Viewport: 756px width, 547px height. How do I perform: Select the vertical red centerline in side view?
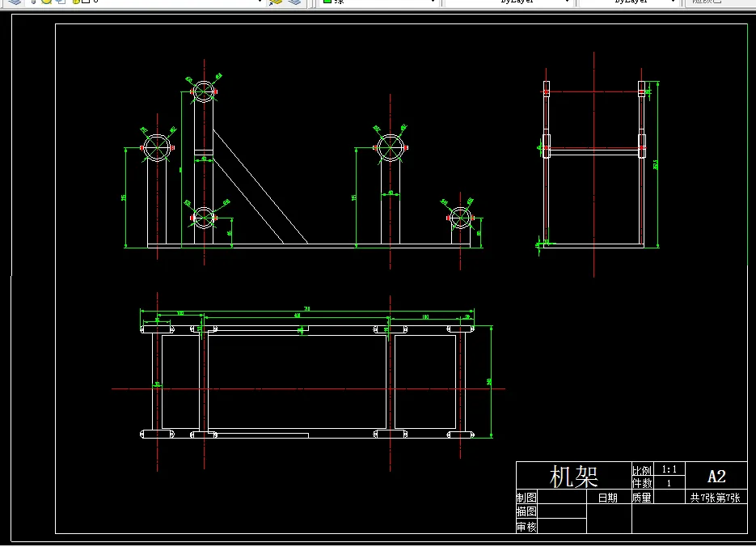593,164
